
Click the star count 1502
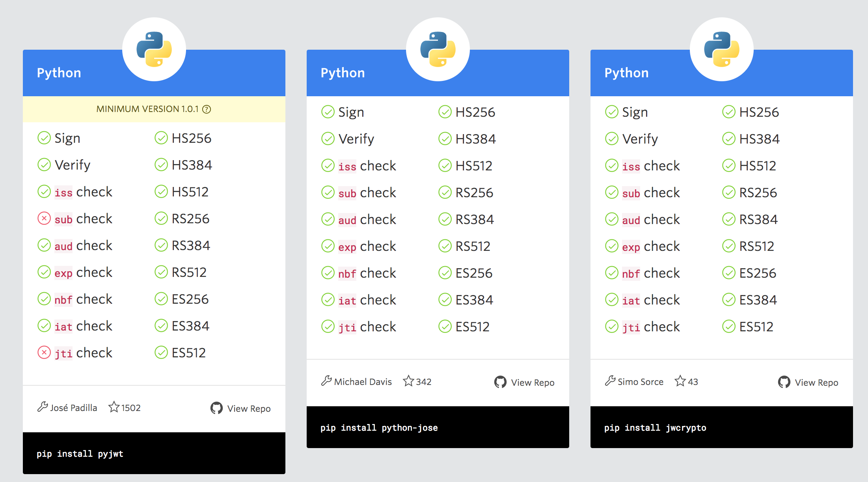pos(131,408)
